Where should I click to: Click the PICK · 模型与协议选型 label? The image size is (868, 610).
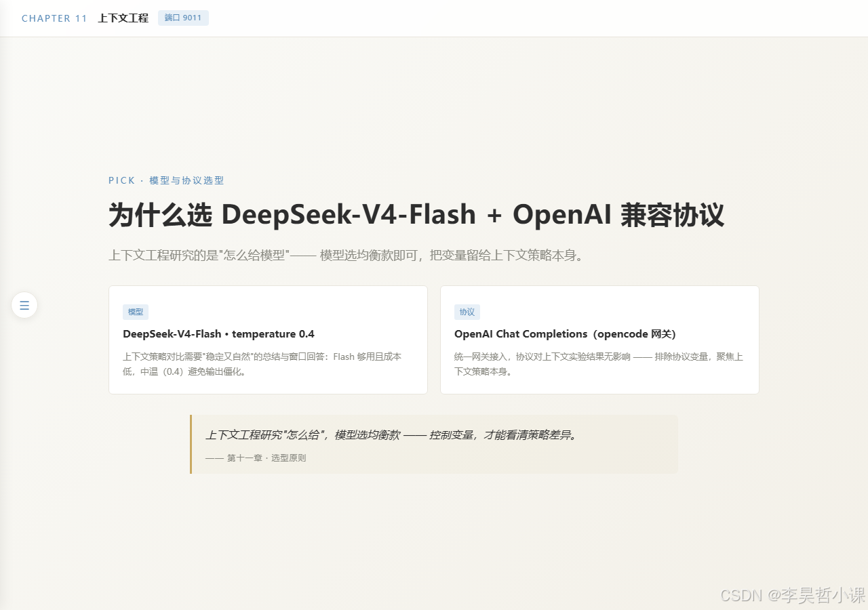166,180
